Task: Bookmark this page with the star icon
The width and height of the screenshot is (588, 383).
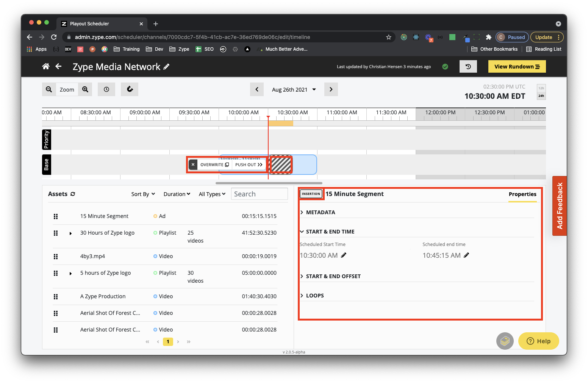Action: point(388,37)
